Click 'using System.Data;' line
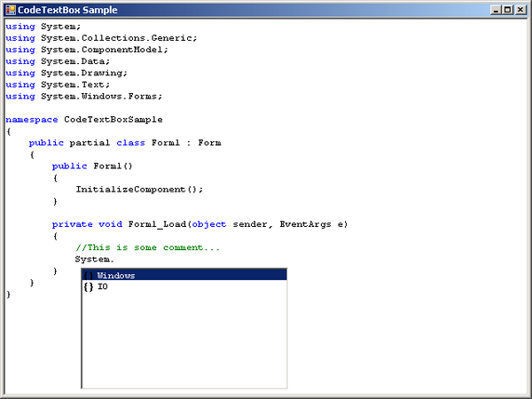The width and height of the screenshot is (532, 399). [x=58, y=61]
